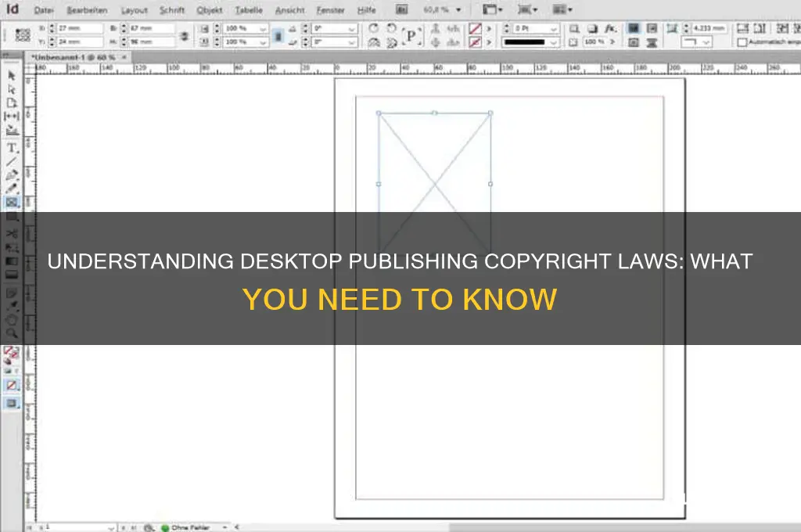Enable the Automatisch anpassen checkbox
The height and width of the screenshot is (532, 801).
(742, 42)
